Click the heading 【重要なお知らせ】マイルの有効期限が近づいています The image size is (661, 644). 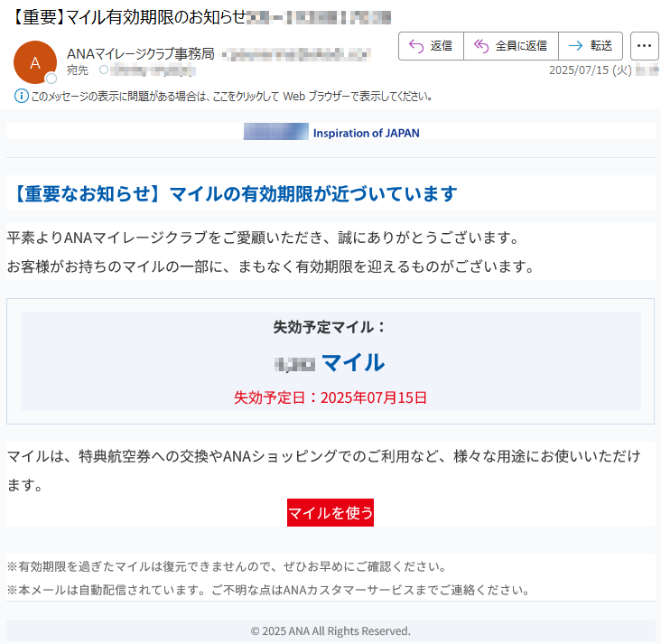tap(235, 193)
